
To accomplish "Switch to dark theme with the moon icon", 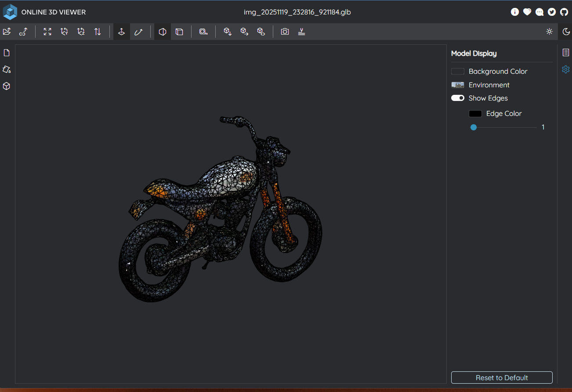I will pos(566,32).
